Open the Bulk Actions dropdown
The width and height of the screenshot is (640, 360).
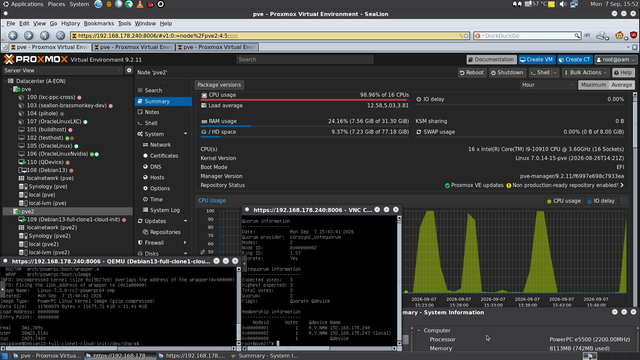click(585, 73)
